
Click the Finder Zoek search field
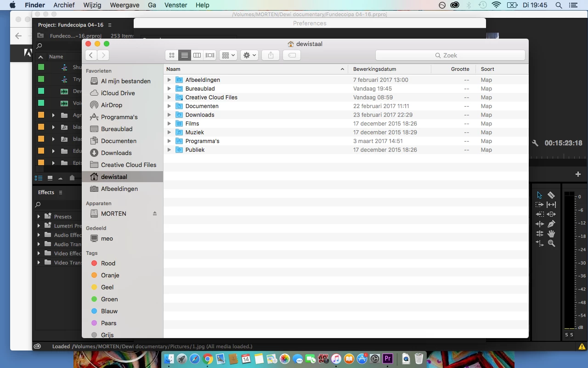450,55
